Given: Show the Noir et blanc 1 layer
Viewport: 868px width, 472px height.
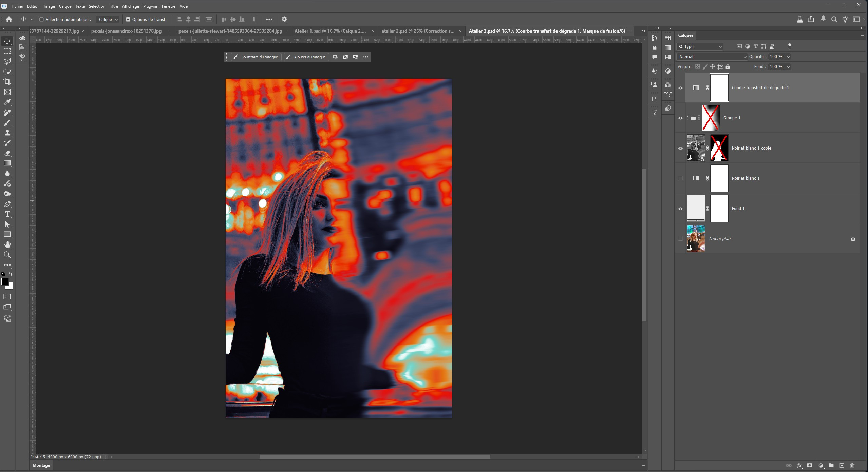Looking at the screenshot, I should pyautogui.click(x=680, y=178).
